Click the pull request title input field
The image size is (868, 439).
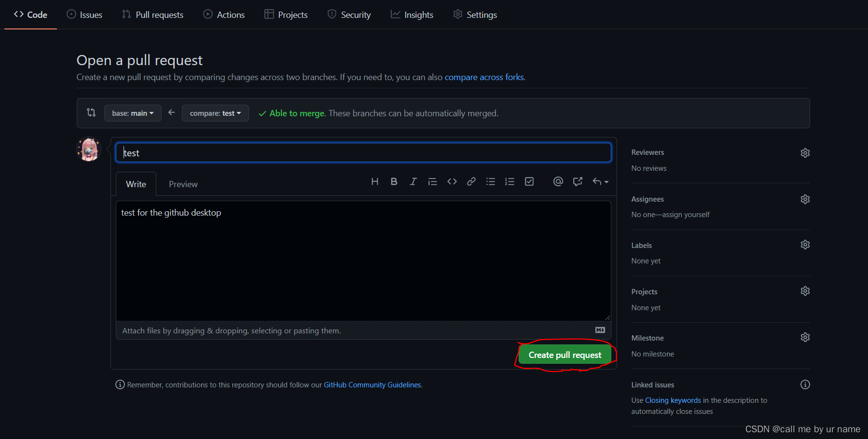[363, 152]
